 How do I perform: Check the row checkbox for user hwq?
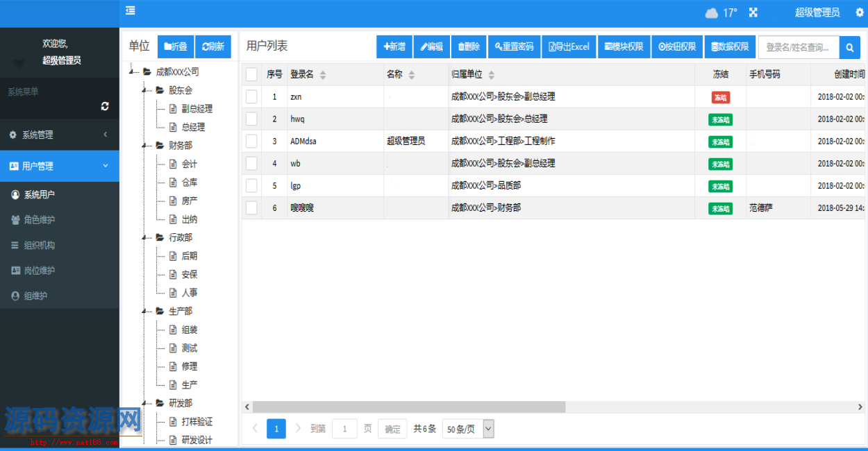click(x=251, y=119)
